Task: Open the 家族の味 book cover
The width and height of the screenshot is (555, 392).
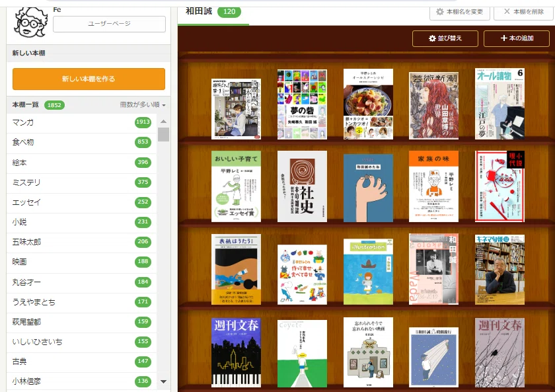Action: (x=433, y=186)
